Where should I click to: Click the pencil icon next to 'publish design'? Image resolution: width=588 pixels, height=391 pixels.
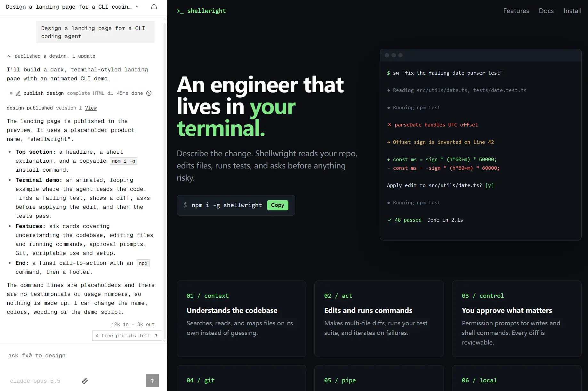point(18,94)
